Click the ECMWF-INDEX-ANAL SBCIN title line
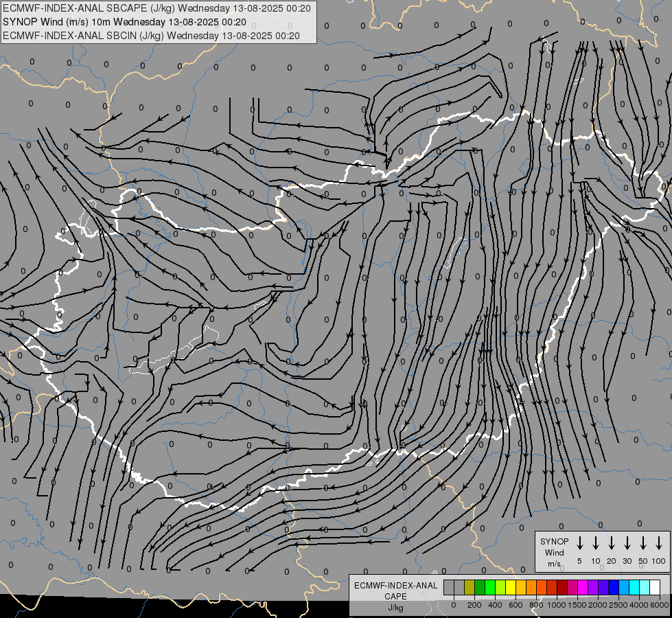The image size is (672, 618). [x=151, y=36]
